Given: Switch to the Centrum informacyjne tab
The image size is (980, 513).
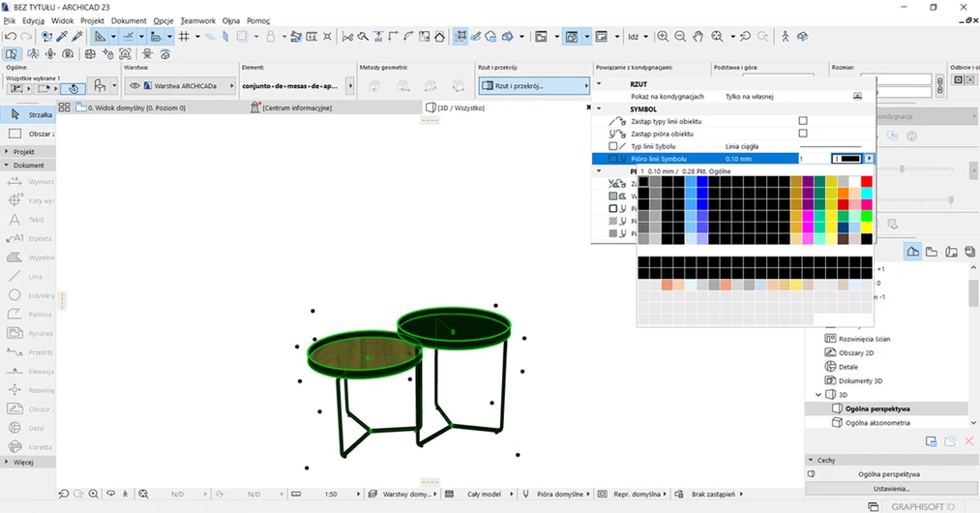Looking at the screenshot, I should 296,108.
